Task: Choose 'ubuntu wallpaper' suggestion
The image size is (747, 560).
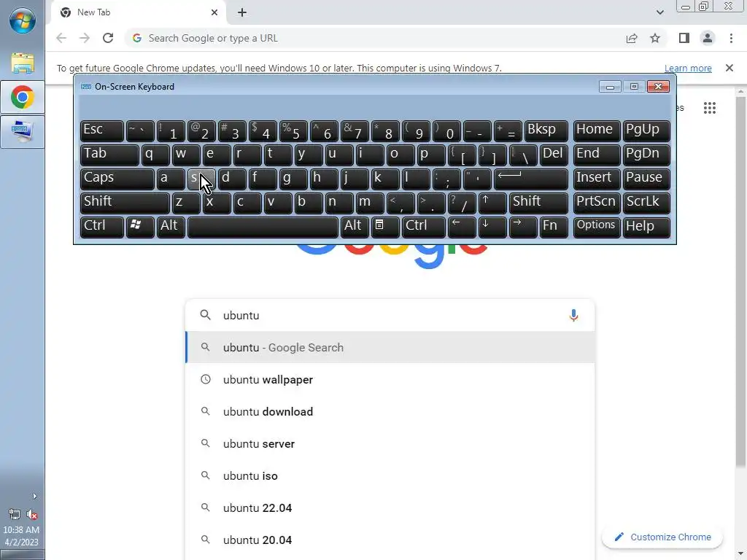Action: click(x=390, y=379)
